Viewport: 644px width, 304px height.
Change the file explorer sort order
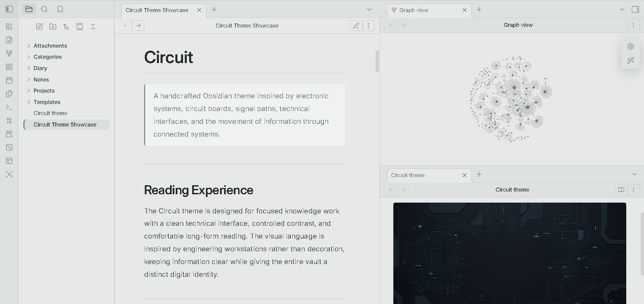(66, 27)
